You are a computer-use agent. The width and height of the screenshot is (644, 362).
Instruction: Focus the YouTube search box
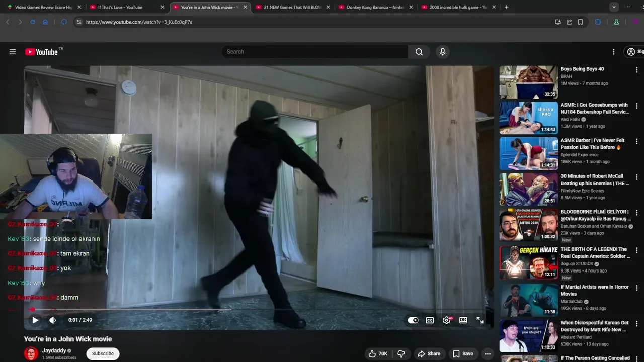point(315,52)
